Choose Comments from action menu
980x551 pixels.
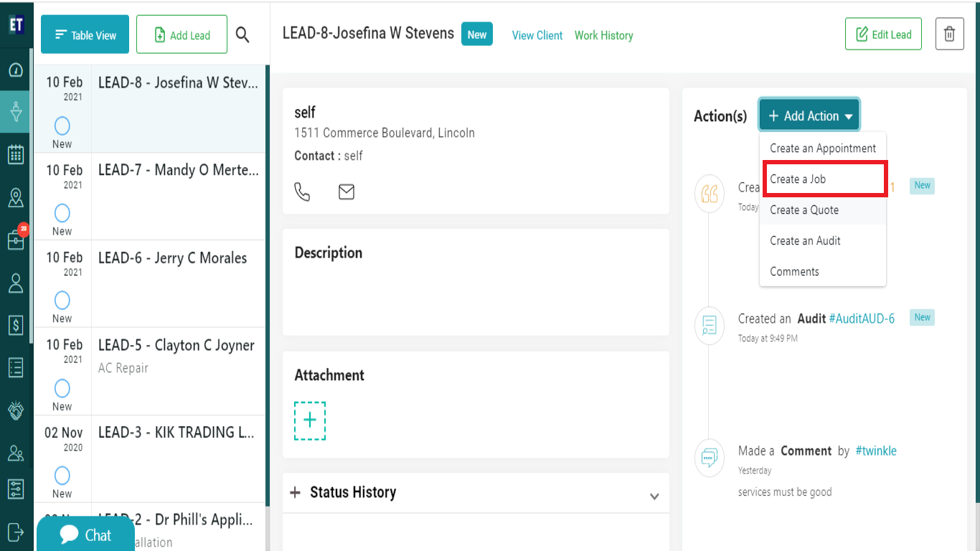click(823, 271)
